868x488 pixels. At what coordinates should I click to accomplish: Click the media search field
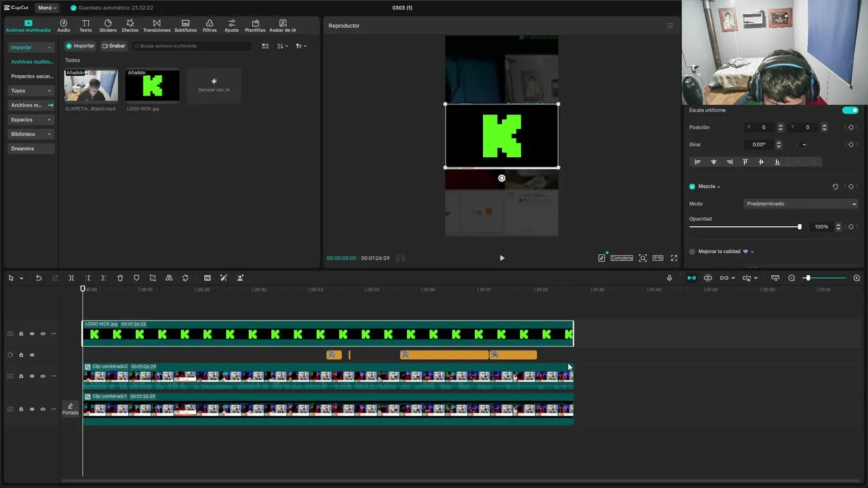(192, 46)
